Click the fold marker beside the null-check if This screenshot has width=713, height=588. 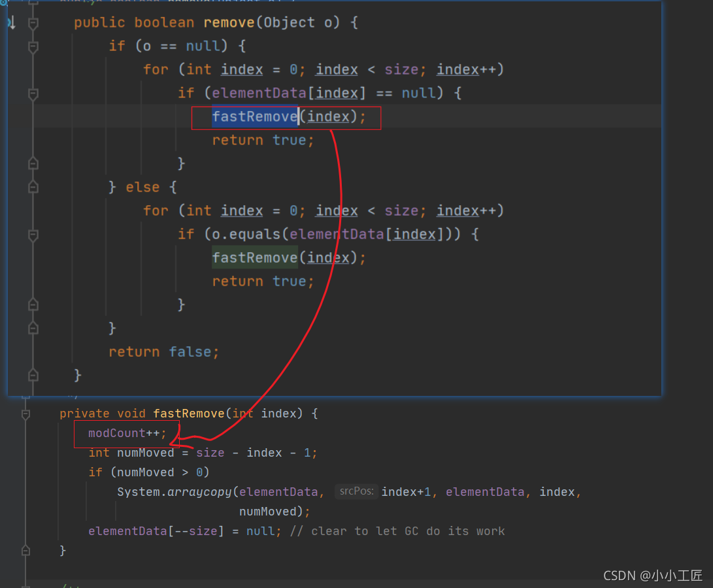(33, 46)
